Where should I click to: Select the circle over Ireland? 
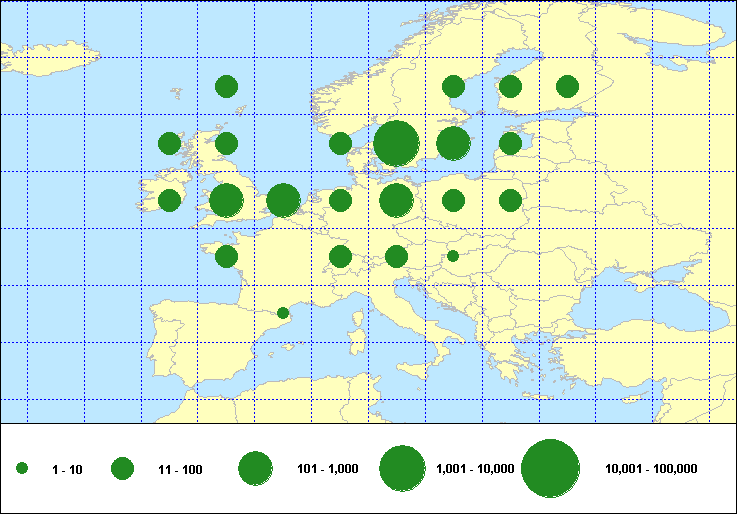coord(169,200)
